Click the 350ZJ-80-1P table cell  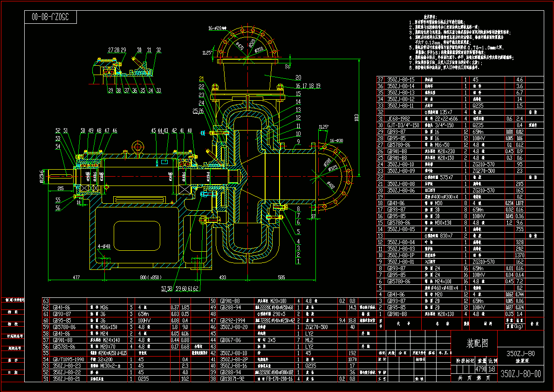[401, 255]
